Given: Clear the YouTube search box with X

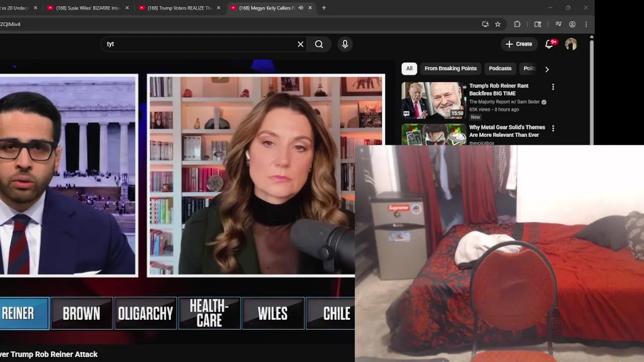Looking at the screenshot, I should pos(300,44).
